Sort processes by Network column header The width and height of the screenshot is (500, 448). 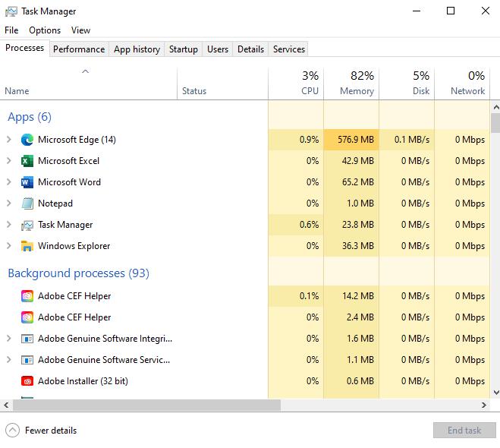point(462,84)
